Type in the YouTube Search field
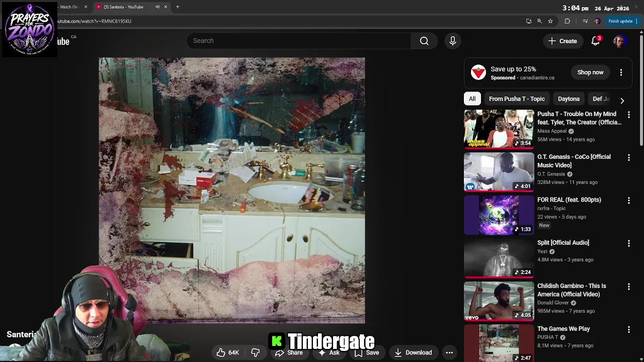Screen dimensions: 644x362 pos(299,41)
